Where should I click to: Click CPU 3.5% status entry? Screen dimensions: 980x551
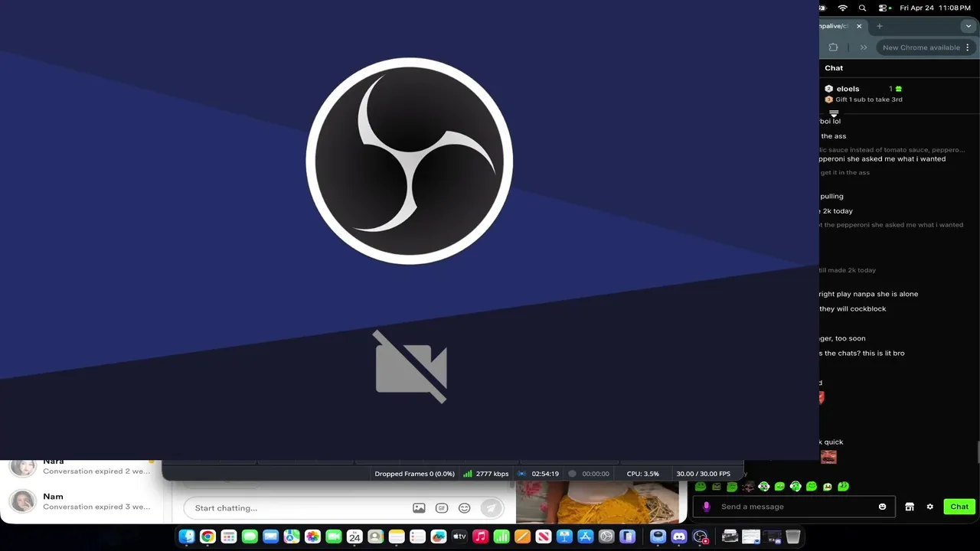642,474
